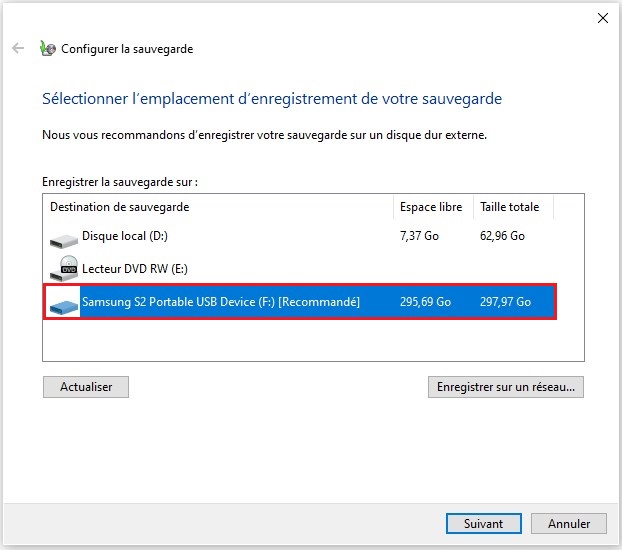
Task: Click Enregistrer sur un réseau button
Action: point(506,387)
